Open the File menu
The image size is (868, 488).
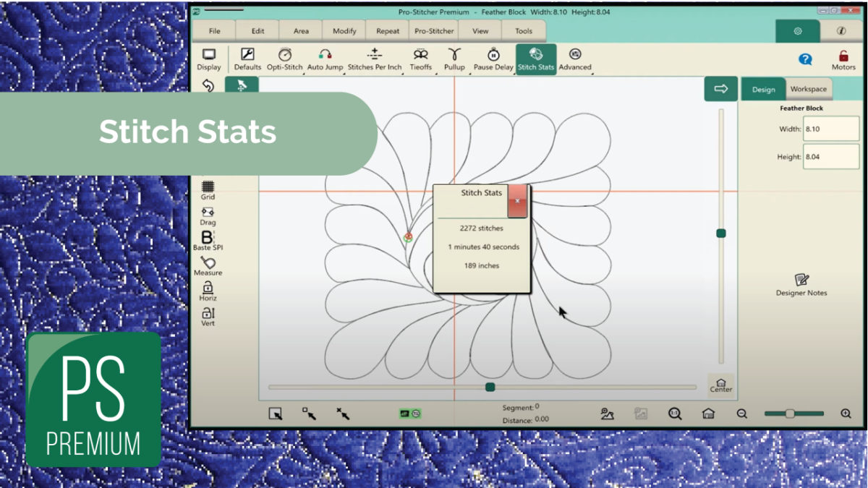coord(214,31)
